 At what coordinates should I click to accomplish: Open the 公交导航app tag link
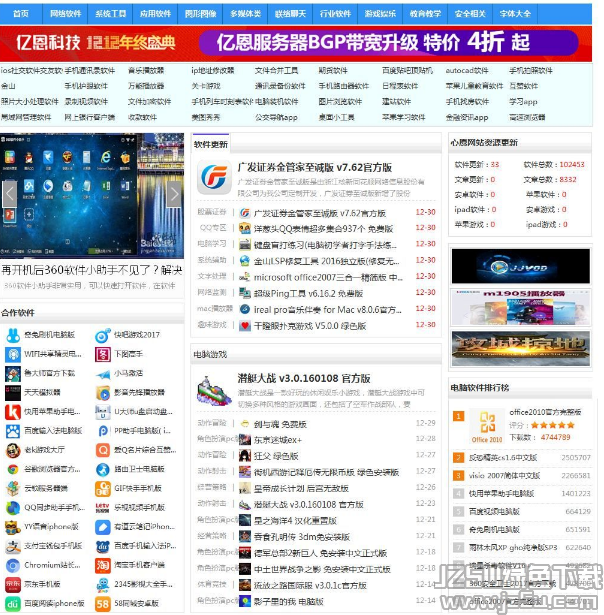[x=276, y=117]
